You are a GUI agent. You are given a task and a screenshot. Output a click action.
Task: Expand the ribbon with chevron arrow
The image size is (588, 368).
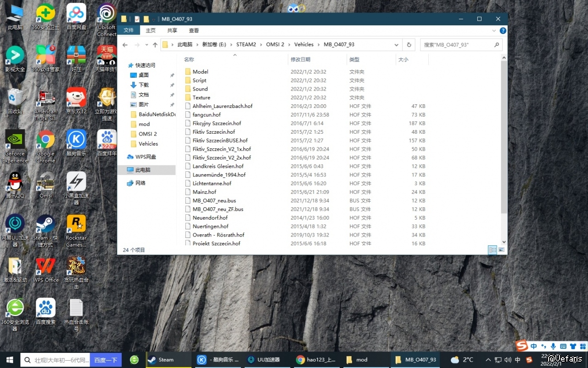494,31
